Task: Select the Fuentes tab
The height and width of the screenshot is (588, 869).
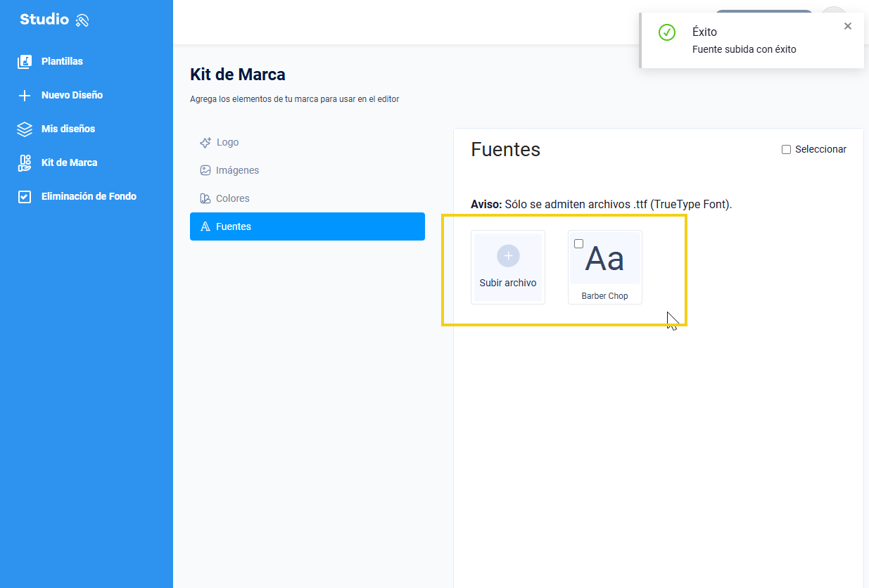Action: [307, 226]
